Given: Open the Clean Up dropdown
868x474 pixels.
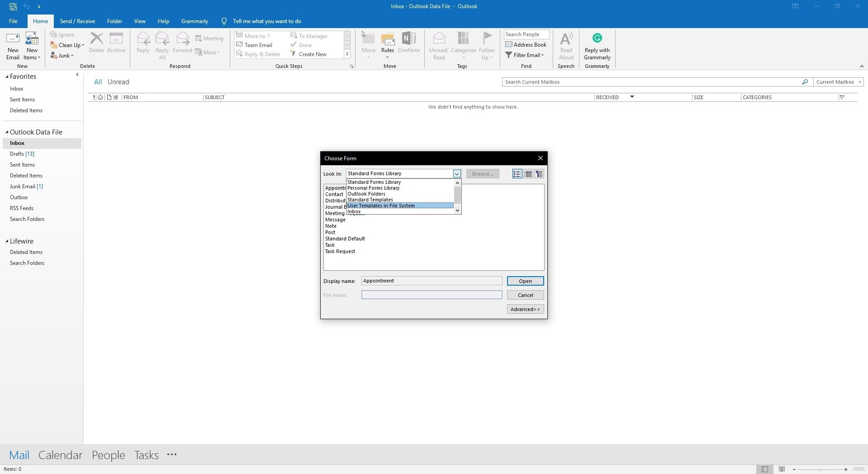Looking at the screenshot, I should (67, 45).
